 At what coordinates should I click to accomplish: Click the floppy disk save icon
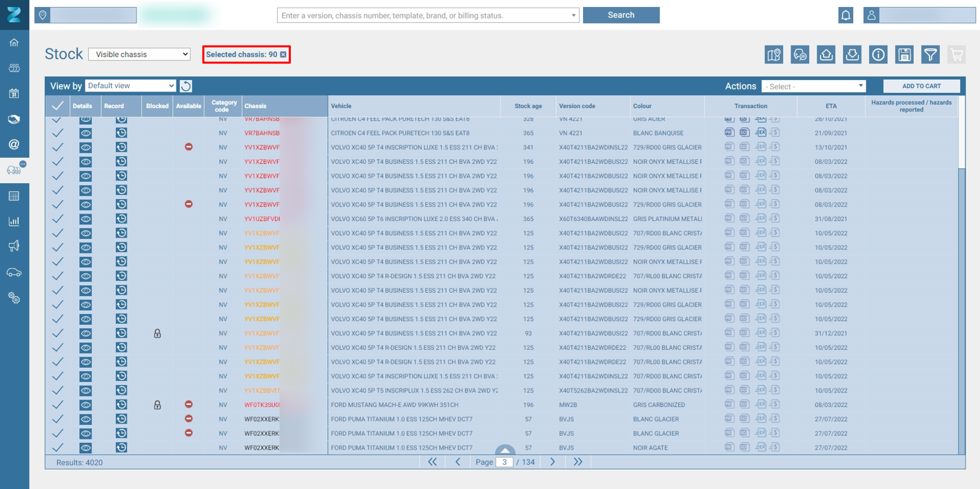905,54
